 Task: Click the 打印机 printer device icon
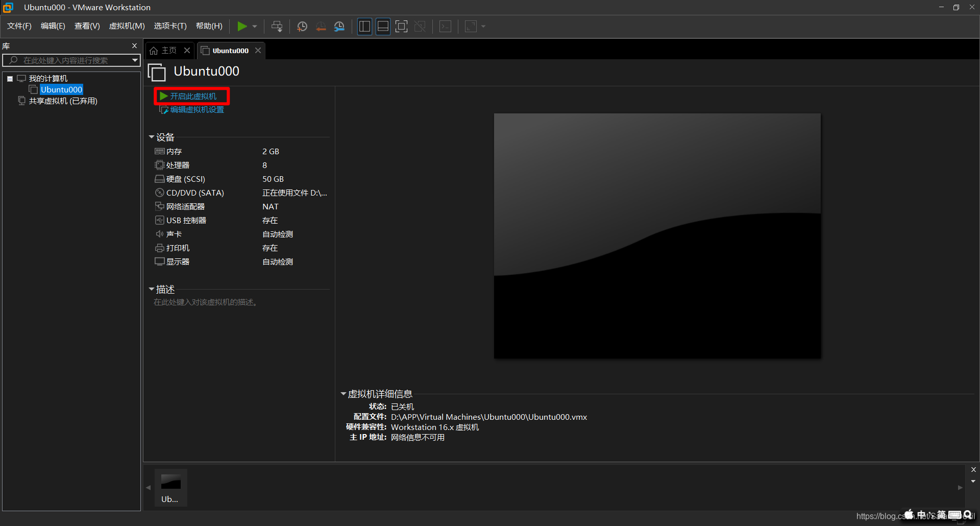pyautogui.click(x=160, y=248)
